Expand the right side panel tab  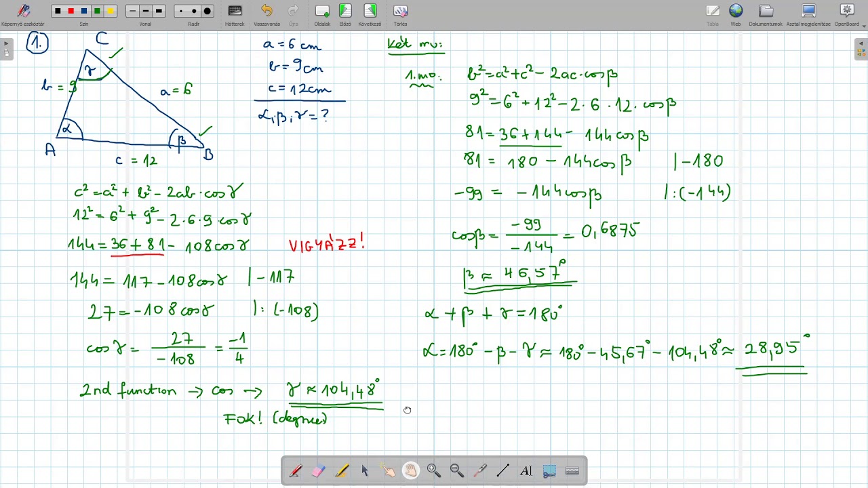[x=861, y=49]
